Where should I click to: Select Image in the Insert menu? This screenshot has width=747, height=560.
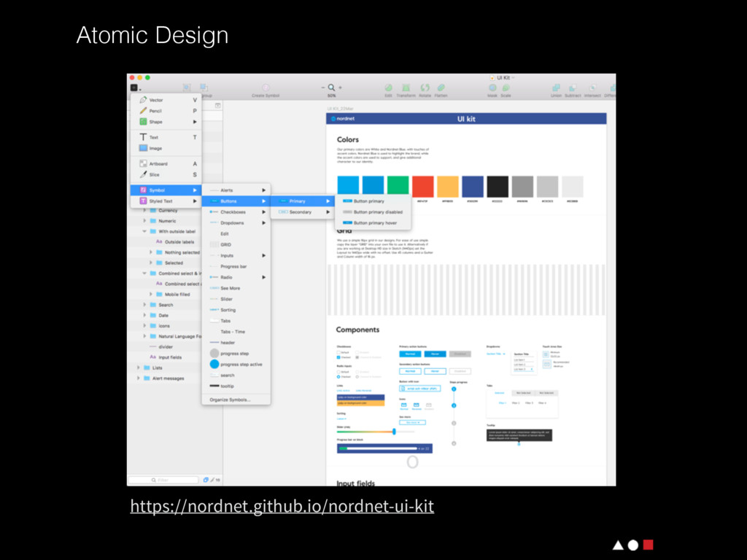pyautogui.click(x=166, y=148)
